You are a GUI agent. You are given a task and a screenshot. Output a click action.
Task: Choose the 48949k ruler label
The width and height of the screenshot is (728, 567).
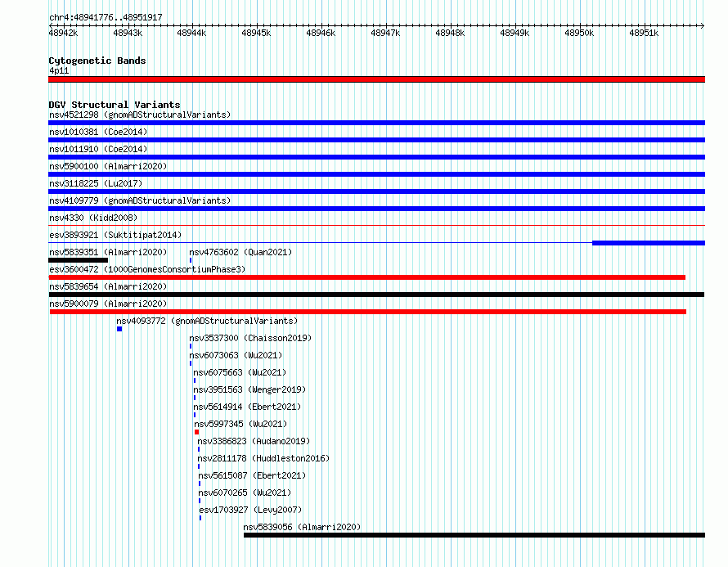click(514, 33)
